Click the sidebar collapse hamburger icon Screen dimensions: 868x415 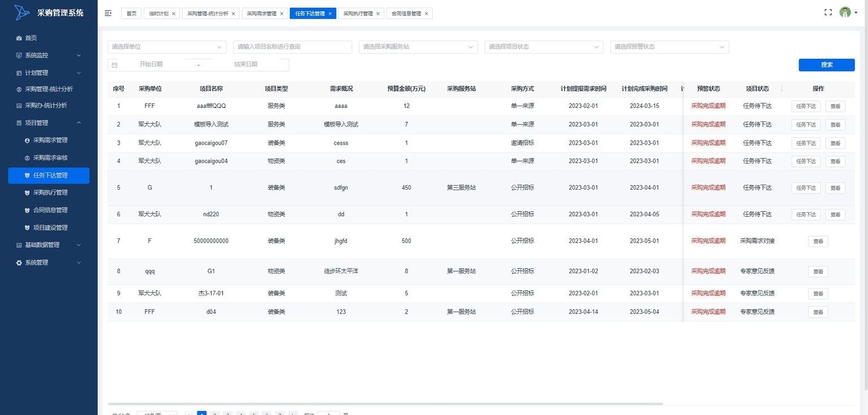[108, 13]
